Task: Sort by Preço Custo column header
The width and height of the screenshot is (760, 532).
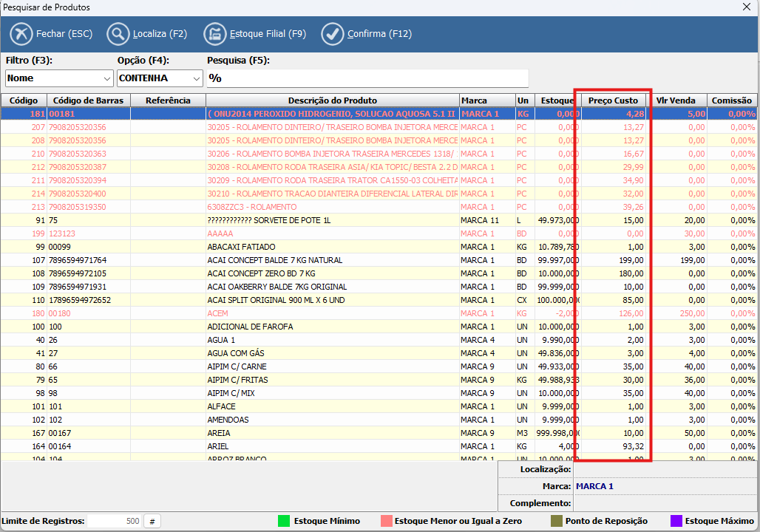Action: coord(613,100)
